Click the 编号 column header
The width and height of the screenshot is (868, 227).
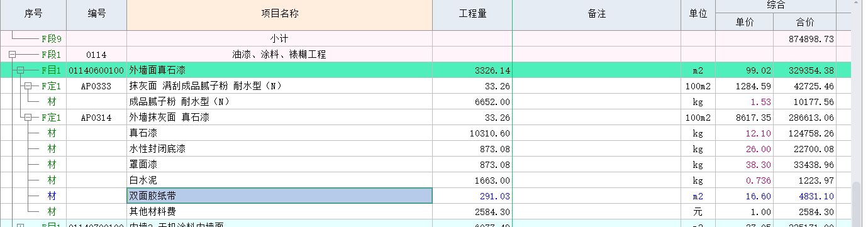pyautogui.click(x=96, y=14)
